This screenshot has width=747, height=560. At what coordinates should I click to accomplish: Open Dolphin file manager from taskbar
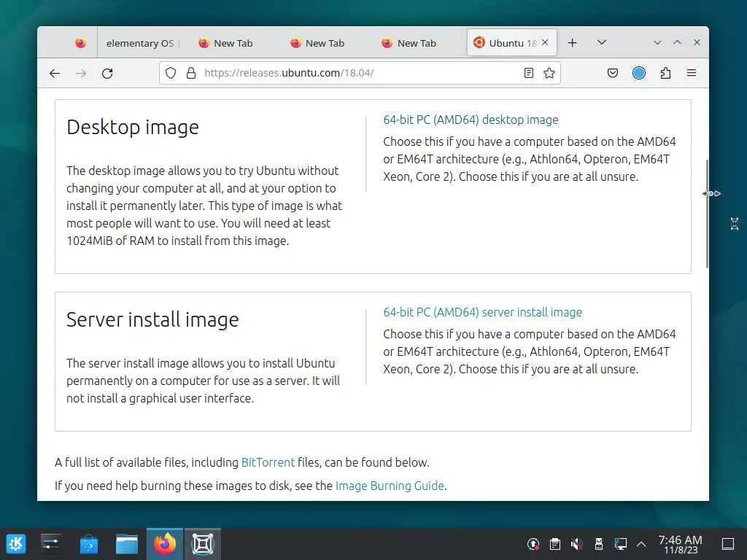click(x=127, y=543)
